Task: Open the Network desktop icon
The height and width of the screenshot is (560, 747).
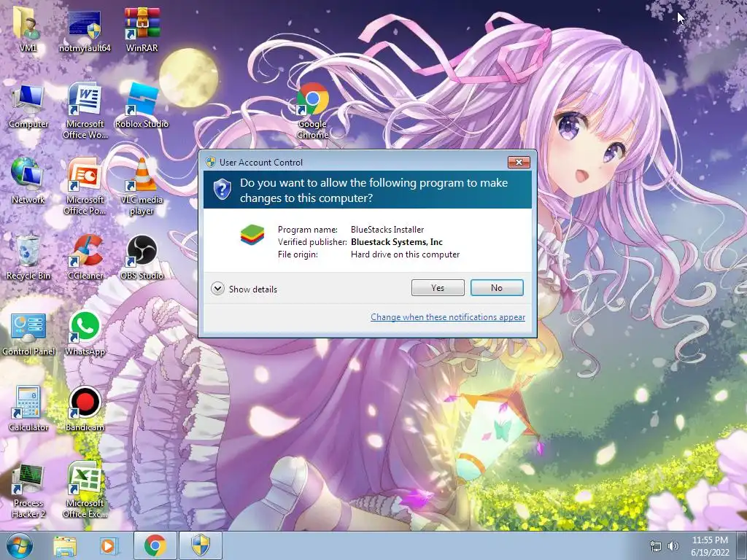Action: tap(28, 181)
